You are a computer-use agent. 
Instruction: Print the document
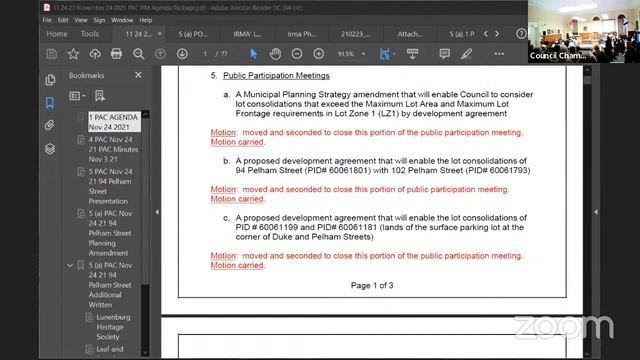[x=116, y=54]
